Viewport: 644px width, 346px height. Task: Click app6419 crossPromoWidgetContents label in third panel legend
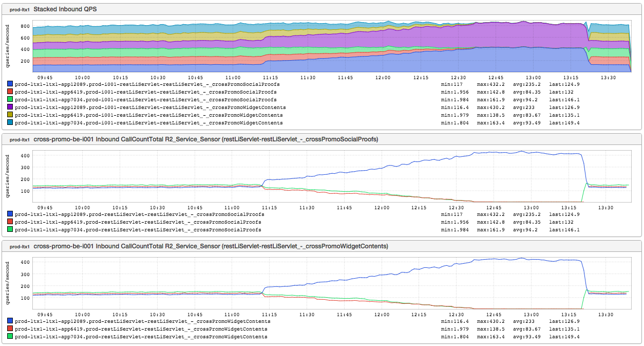tap(141, 329)
